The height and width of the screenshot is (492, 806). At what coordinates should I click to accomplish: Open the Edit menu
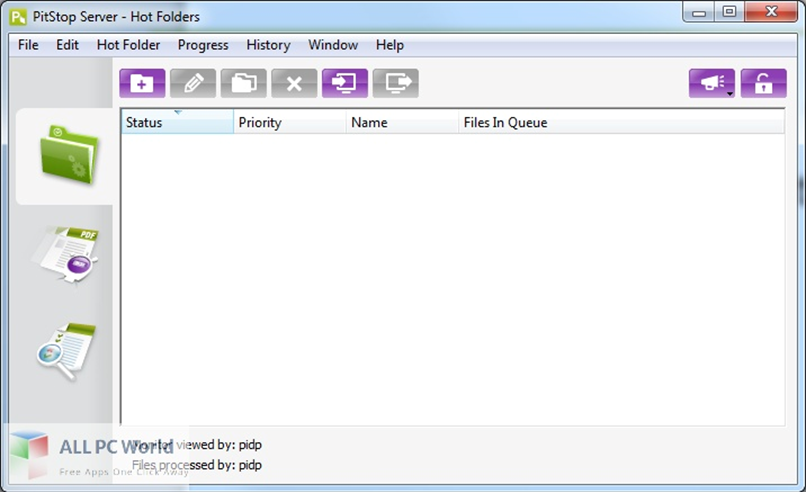coord(68,45)
